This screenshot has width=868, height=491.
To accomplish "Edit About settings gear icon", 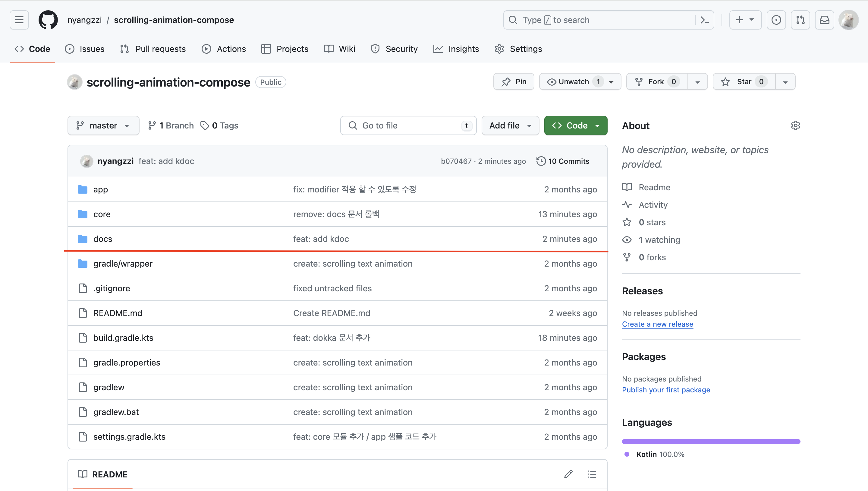I will point(795,125).
